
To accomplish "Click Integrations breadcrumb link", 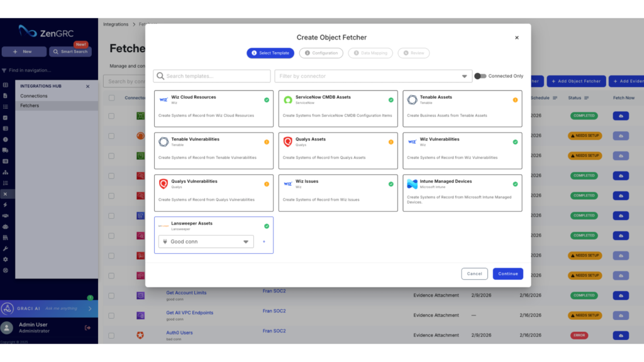I will click(x=116, y=25).
